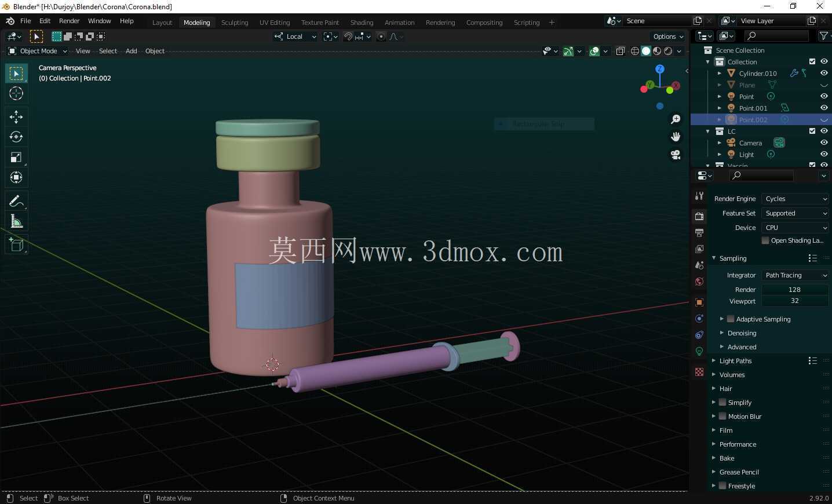832x504 pixels.
Task: Toggle snapping magnet icon
Action: (348, 36)
